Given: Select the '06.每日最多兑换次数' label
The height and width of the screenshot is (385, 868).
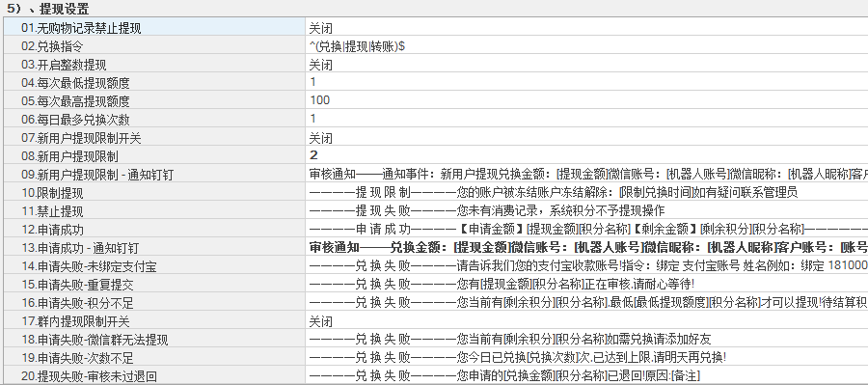Looking at the screenshot, I should point(75,120).
